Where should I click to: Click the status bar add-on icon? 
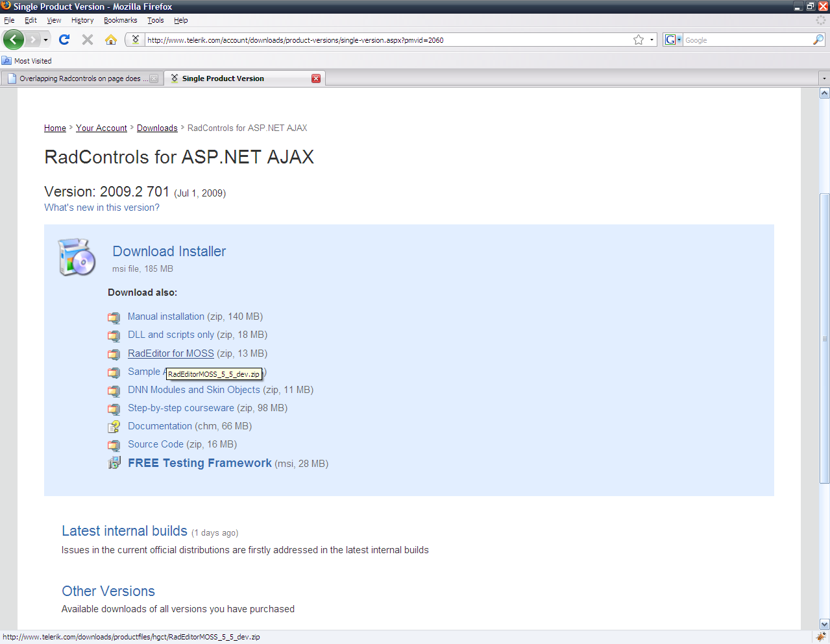(x=821, y=637)
